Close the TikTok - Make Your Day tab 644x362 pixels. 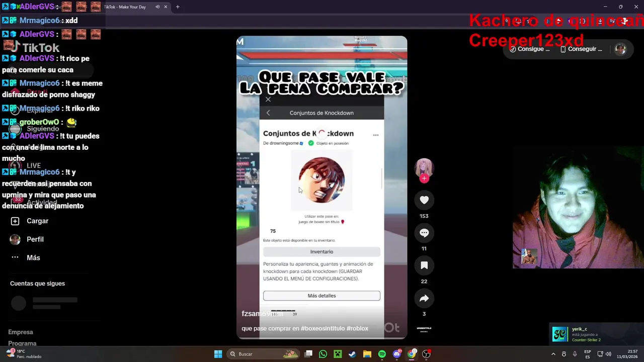[166, 7]
